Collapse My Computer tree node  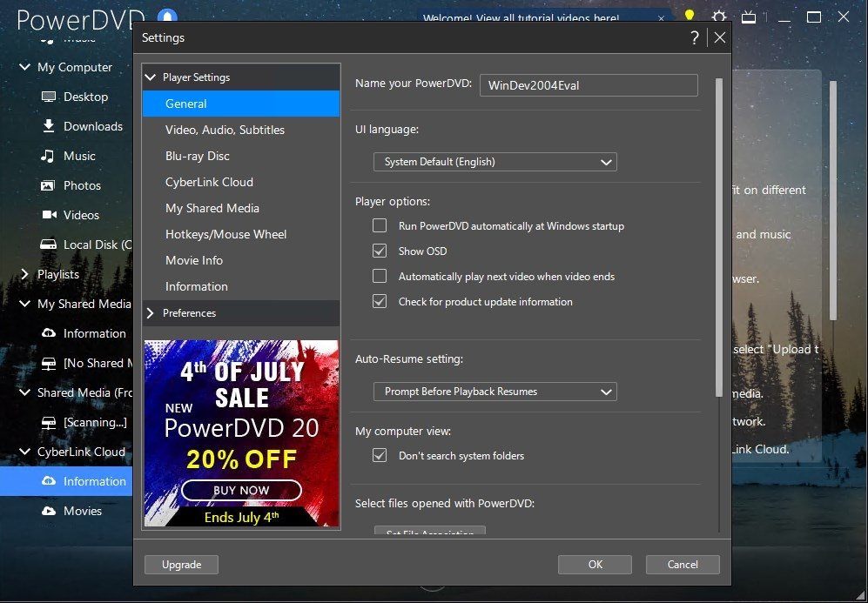click(24, 67)
